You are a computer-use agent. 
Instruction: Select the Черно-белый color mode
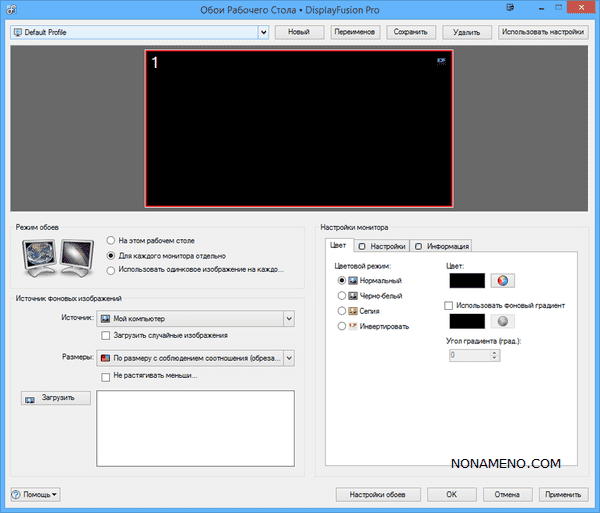343,295
